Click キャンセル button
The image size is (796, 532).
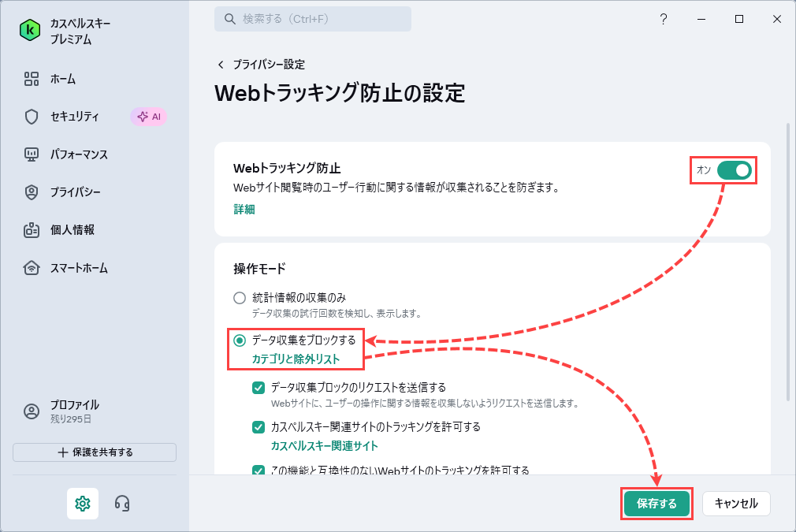(736, 503)
